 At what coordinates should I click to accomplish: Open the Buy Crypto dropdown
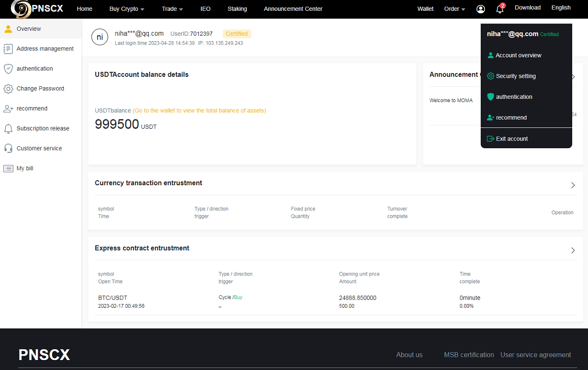[x=127, y=9]
